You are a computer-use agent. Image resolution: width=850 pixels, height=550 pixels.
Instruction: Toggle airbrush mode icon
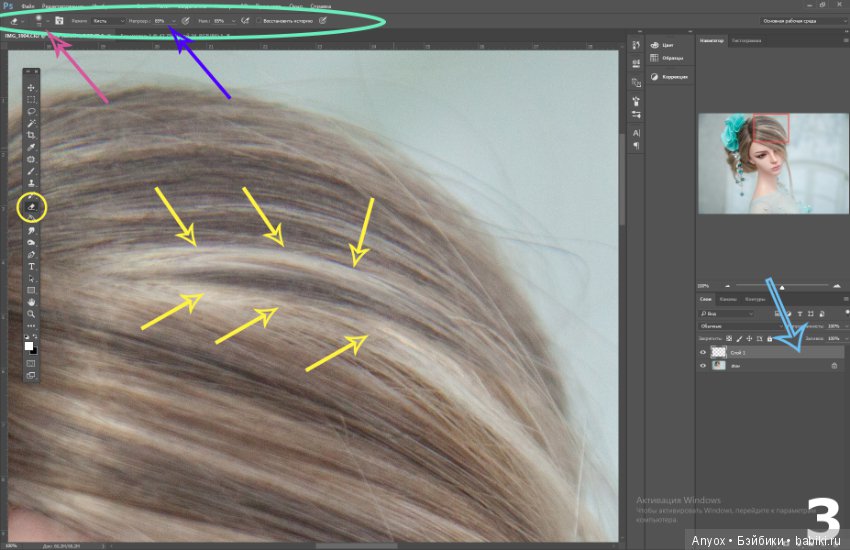(x=245, y=21)
